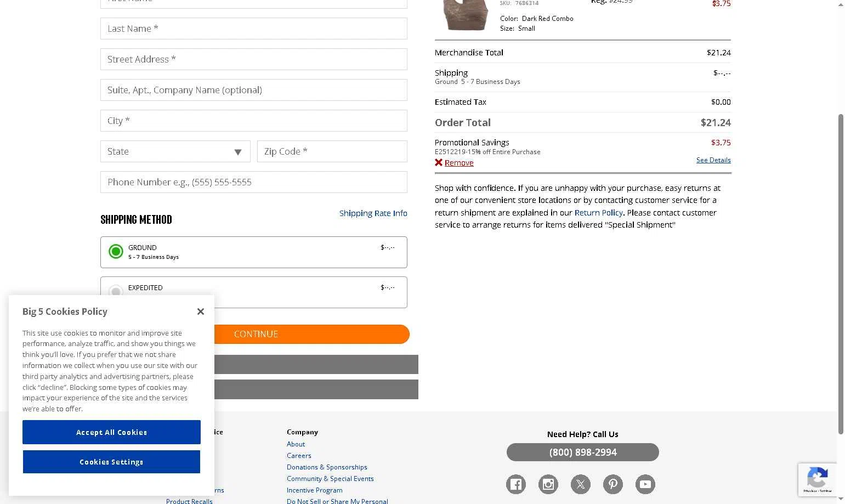Image resolution: width=845 pixels, height=504 pixels.
Task: Open the X (Twitter) social icon
Action: tap(580, 484)
